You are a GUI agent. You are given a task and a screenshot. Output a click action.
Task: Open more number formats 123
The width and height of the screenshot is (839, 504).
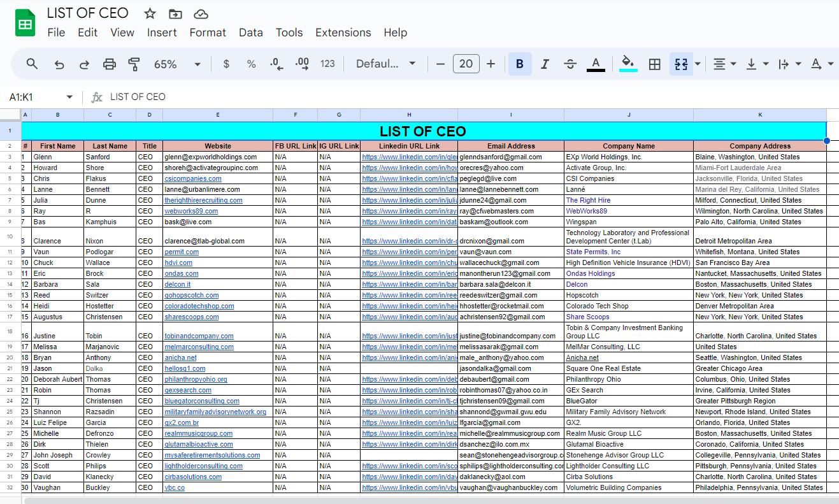click(x=327, y=64)
